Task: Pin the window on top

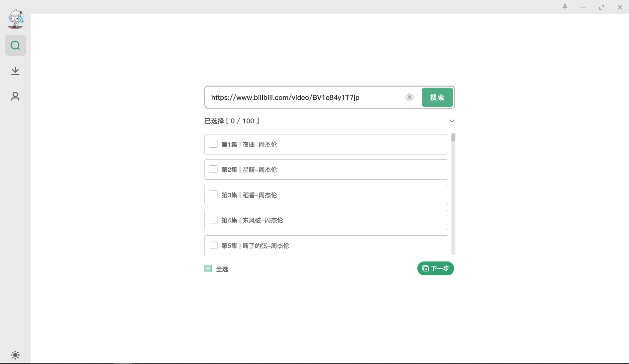Action: point(565,7)
